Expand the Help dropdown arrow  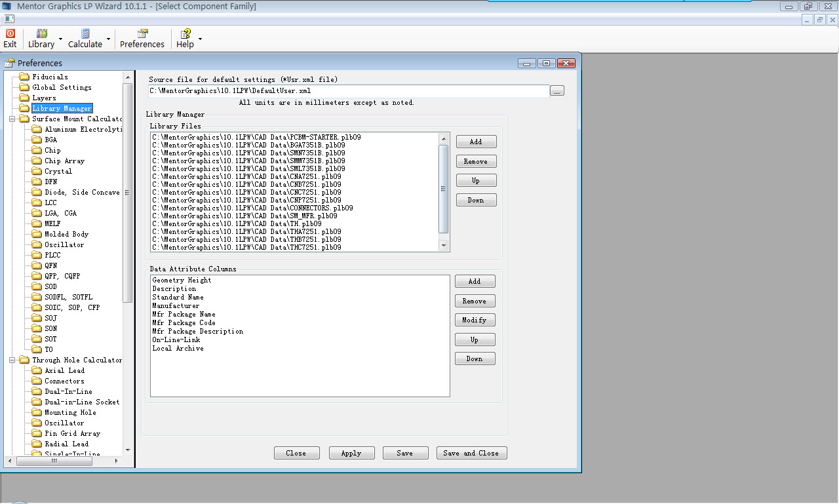click(x=200, y=39)
